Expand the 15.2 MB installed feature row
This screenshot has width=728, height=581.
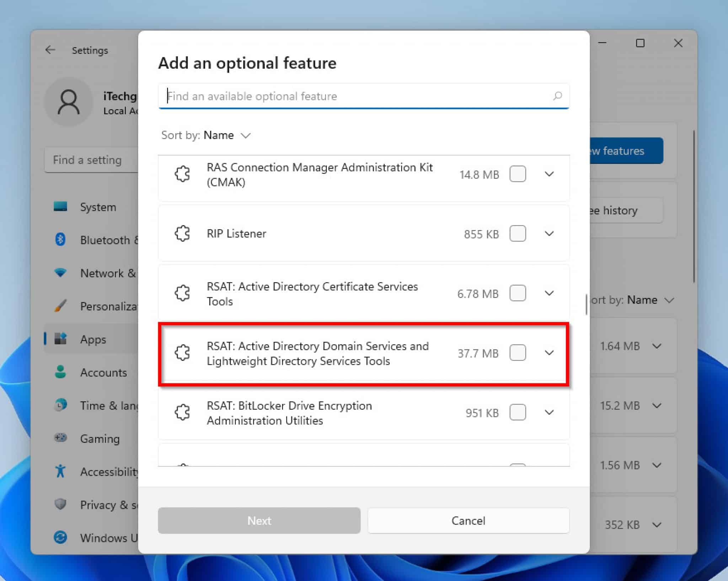657,406
